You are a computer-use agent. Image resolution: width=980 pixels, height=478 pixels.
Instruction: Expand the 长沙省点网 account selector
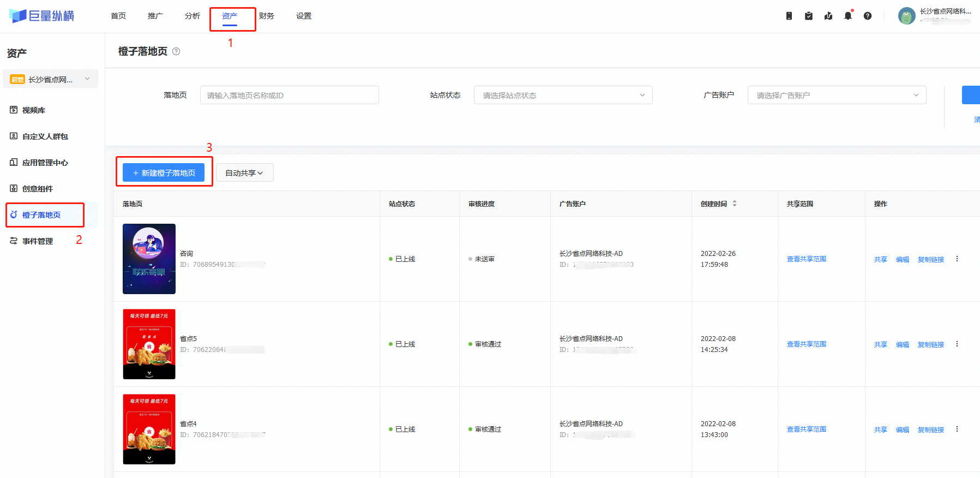point(51,79)
